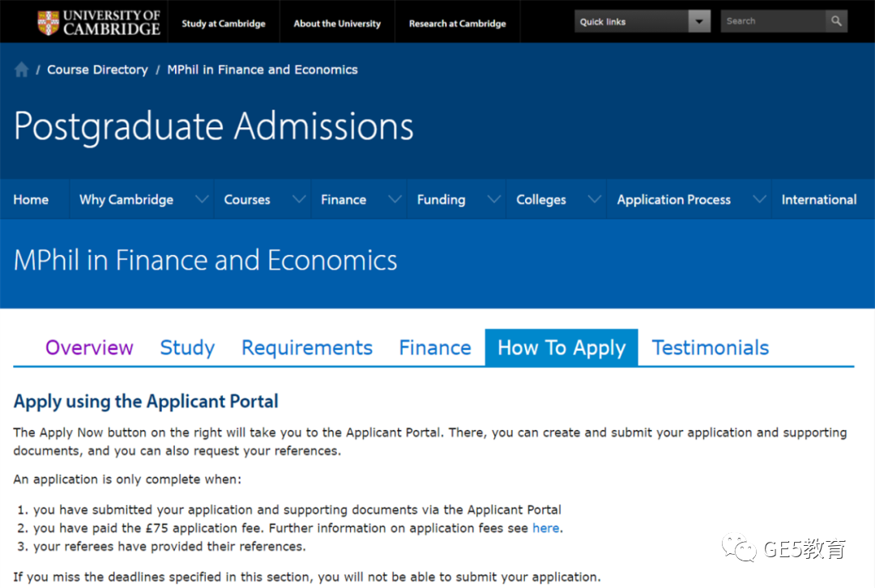Click list item about submitted application documents

click(297, 509)
